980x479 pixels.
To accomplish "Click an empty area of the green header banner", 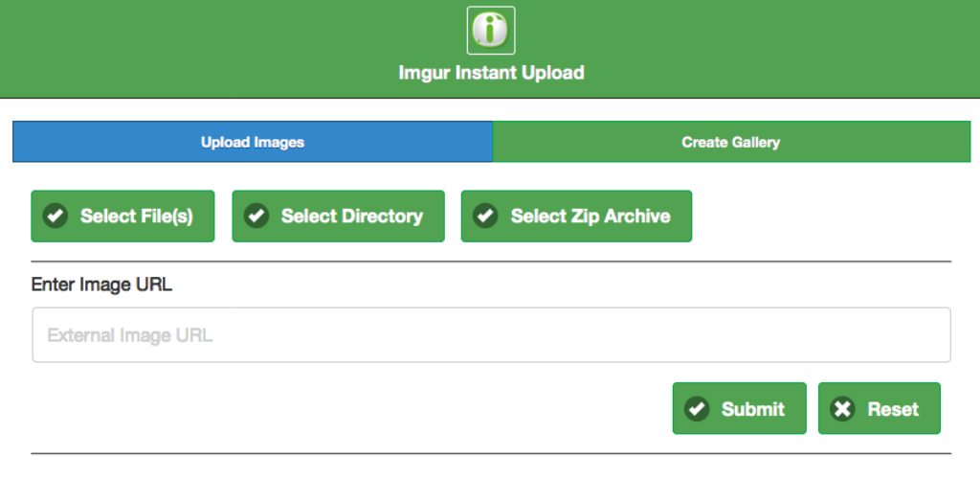I will (x=191, y=48).
